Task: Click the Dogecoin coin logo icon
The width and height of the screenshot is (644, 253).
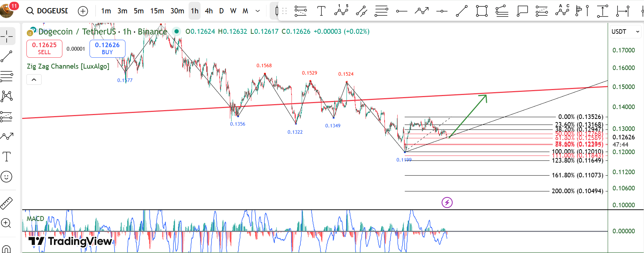Action: tap(30, 33)
